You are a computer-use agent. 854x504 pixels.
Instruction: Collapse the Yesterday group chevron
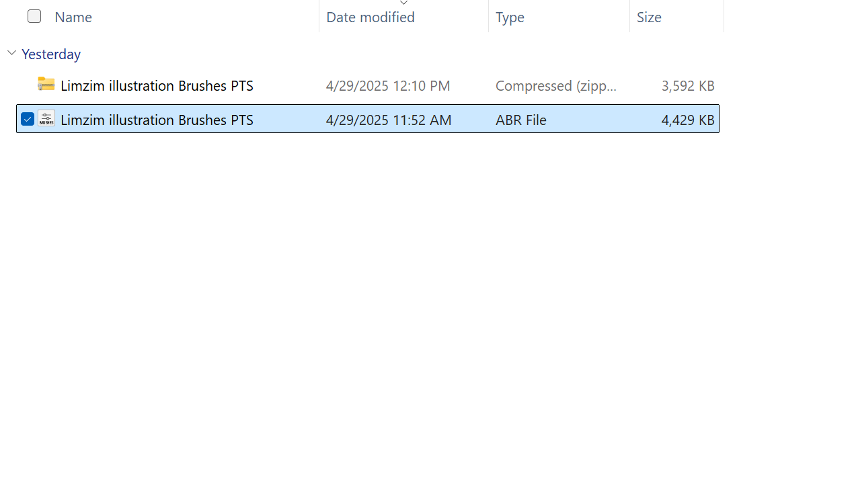(x=11, y=53)
